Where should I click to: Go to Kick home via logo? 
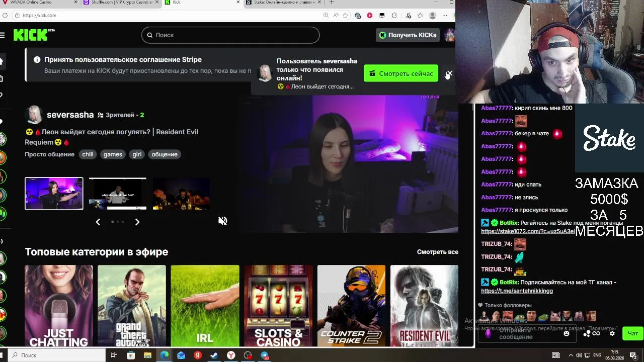coord(34,35)
